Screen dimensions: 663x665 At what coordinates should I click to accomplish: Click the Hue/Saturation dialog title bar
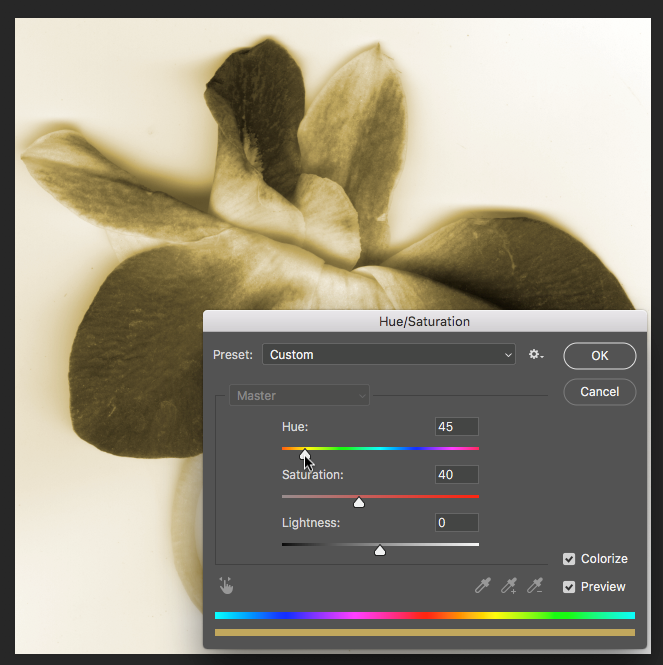(x=424, y=322)
